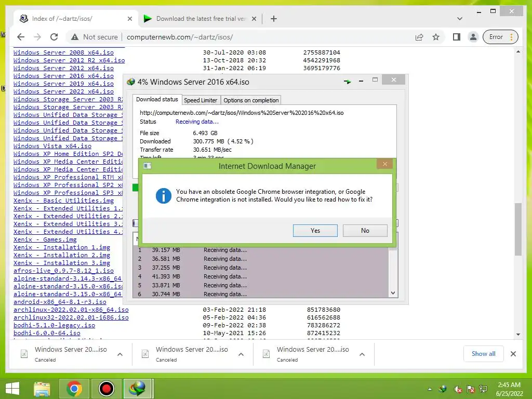
Task: Go back in Chrome
Action: [x=21, y=37]
